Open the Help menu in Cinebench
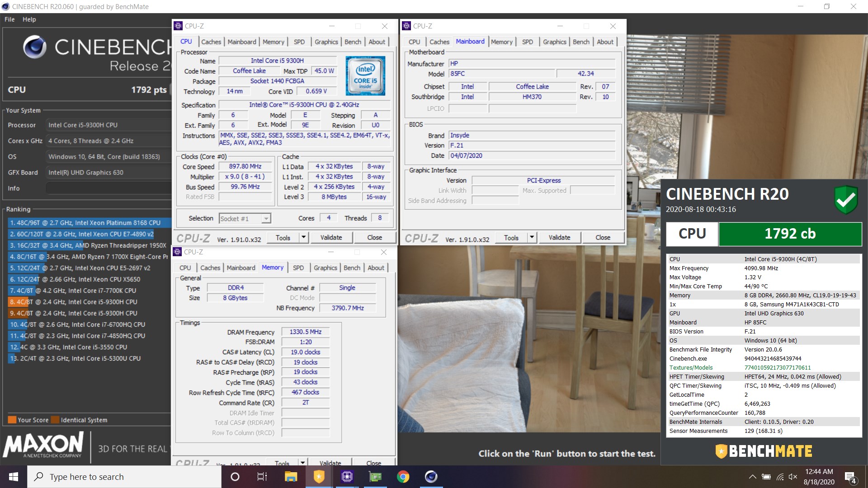The height and width of the screenshot is (488, 868). [29, 19]
